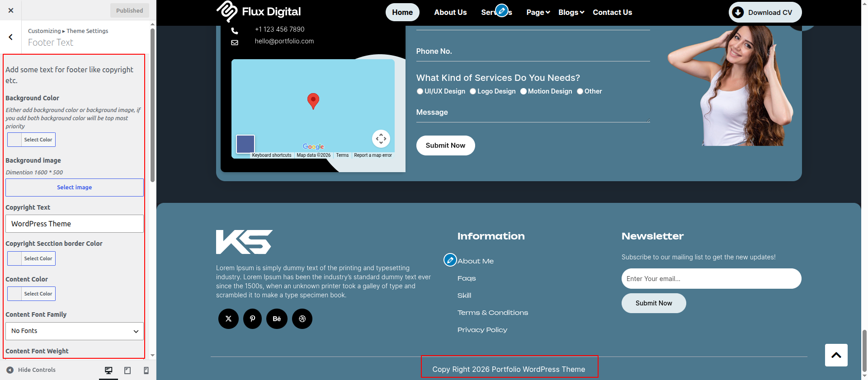The width and height of the screenshot is (868, 380).
Task: Open the Terms & Conditions footer link
Action: pyautogui.click(x=493, y=313)
